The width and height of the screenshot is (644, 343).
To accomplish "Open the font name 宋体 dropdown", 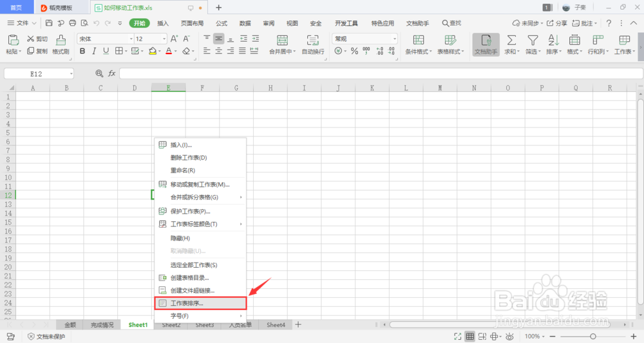I will pyautogui.click(x=131, y=39).
